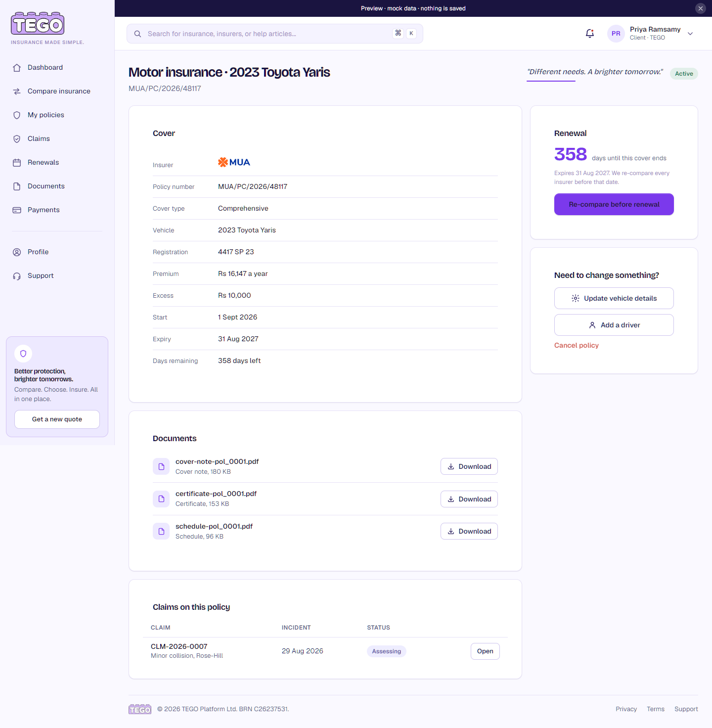The width and height of the screenshot is (712, 728).
Task: Click the search magnifier icon
Action: coord(138,34)
